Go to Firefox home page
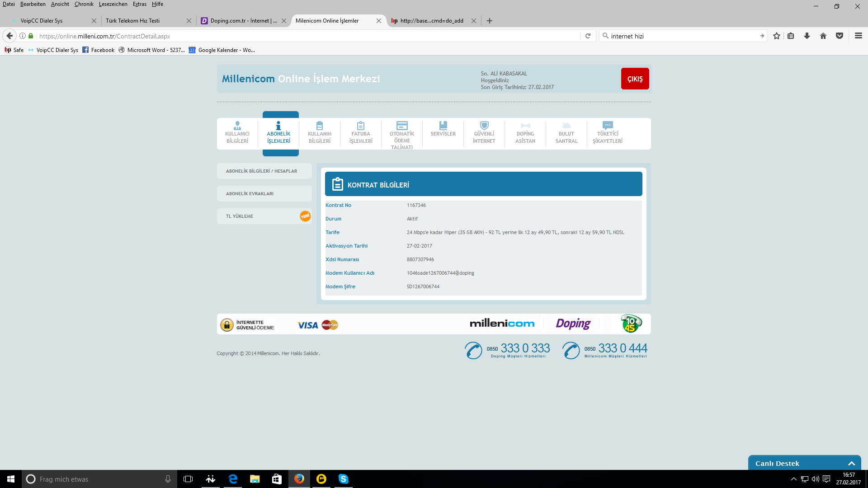868x488 pixels. coord(823,36)
